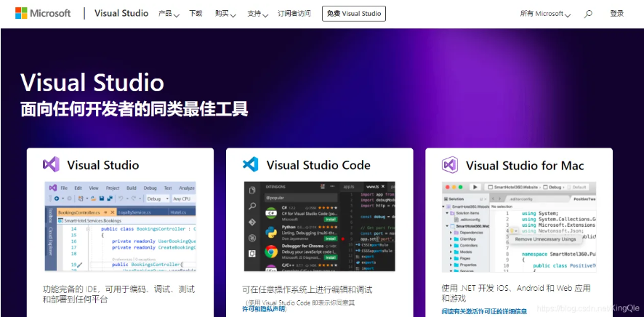Click the 可在任意操作系统上进行编辑和调试 description
Viewport: 644px width, 317px height.
pyautogui.click(x=307, y=290)
